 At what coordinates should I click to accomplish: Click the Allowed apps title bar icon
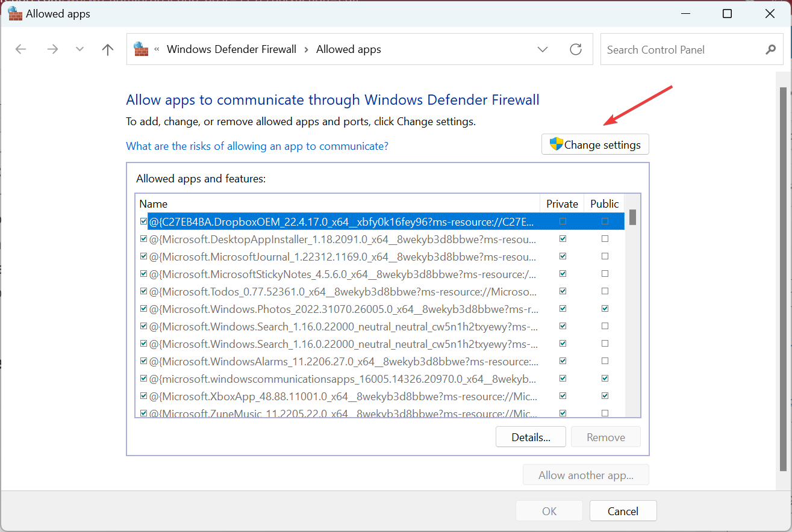click(14, 13)
